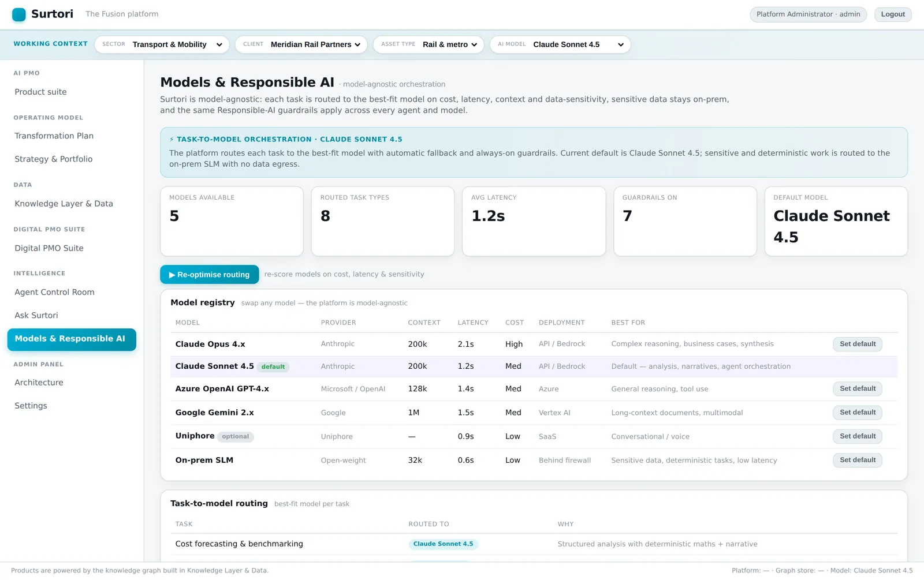Click the Models Available card showing 5
The image size is (924, 580).
(x=232, y=221)
